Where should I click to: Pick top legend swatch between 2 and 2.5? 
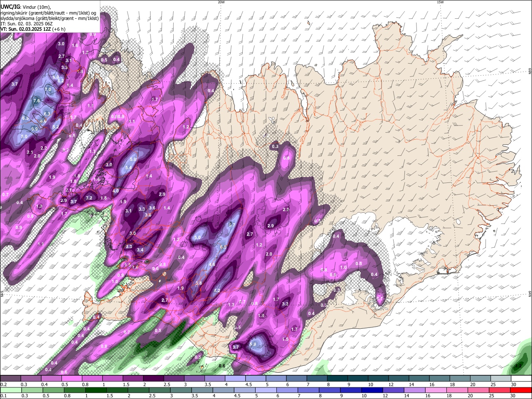coord(153,379)
